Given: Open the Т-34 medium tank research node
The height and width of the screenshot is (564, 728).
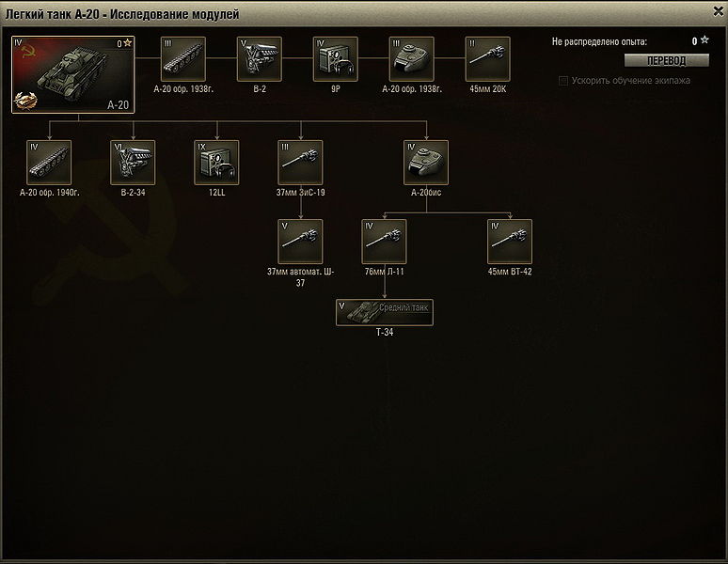Looking at the screenshot, I should click(x=385, y=312).
